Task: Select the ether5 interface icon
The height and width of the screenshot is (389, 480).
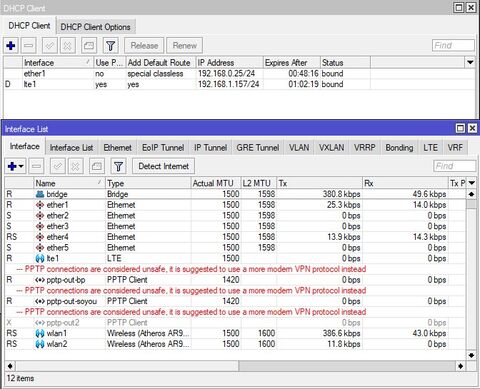Action: (40, 247)
